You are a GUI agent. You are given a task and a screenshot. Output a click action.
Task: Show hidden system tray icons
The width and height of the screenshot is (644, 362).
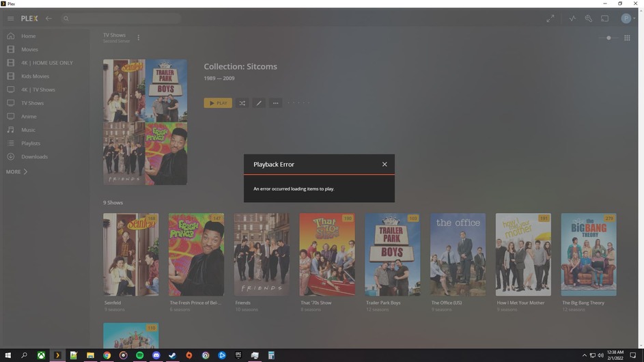point(585,355)
